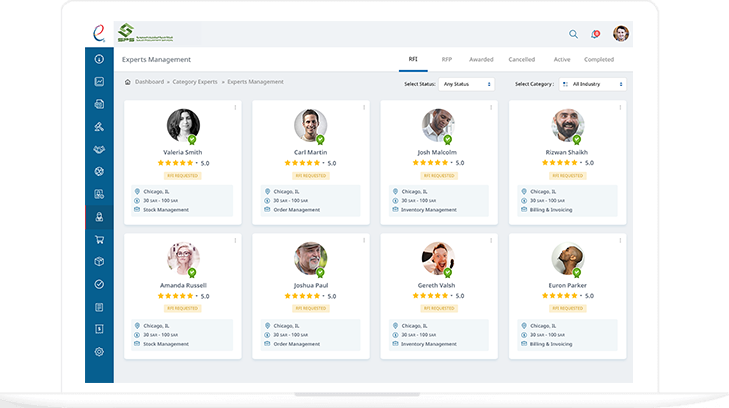This screenshot has height=408, width=729.
Task: Open the notifications bell icon
Action: point(595,34)
